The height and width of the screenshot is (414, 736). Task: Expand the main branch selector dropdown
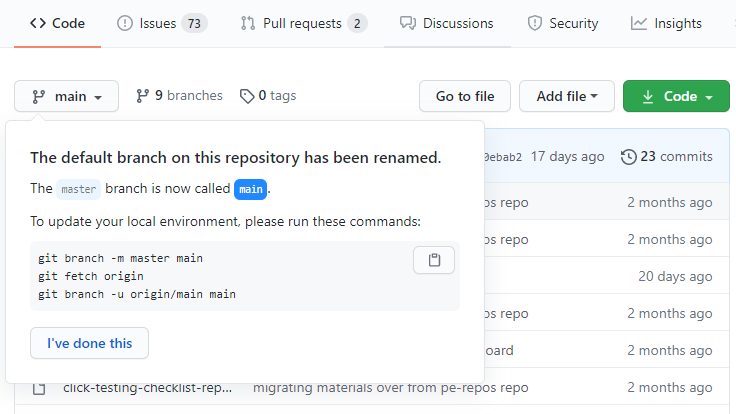click(x=66, y=96)
